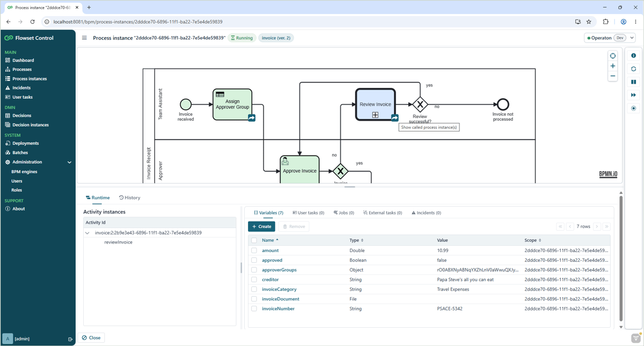The height and width of the screenshot is (346, 644).
Task: Zoom in on the BPMN diagram
Action: pos(613,66)
